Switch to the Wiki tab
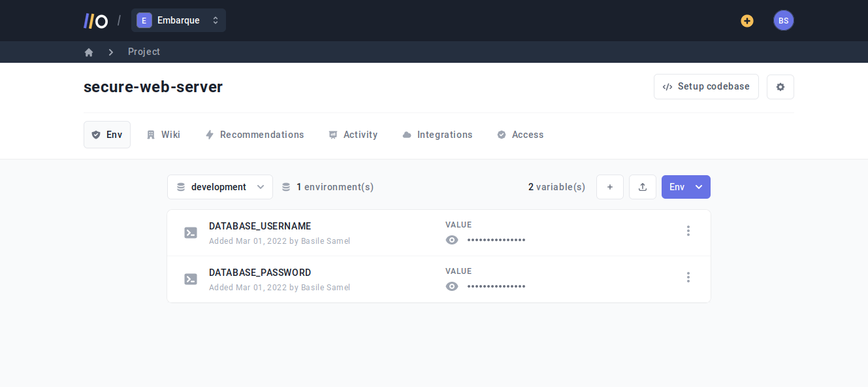 coord(163,135)
